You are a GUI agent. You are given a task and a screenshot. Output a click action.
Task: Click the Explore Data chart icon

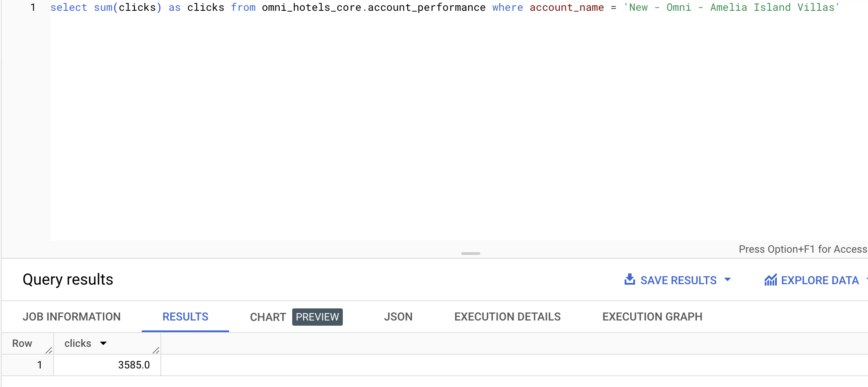coord(770,280)
